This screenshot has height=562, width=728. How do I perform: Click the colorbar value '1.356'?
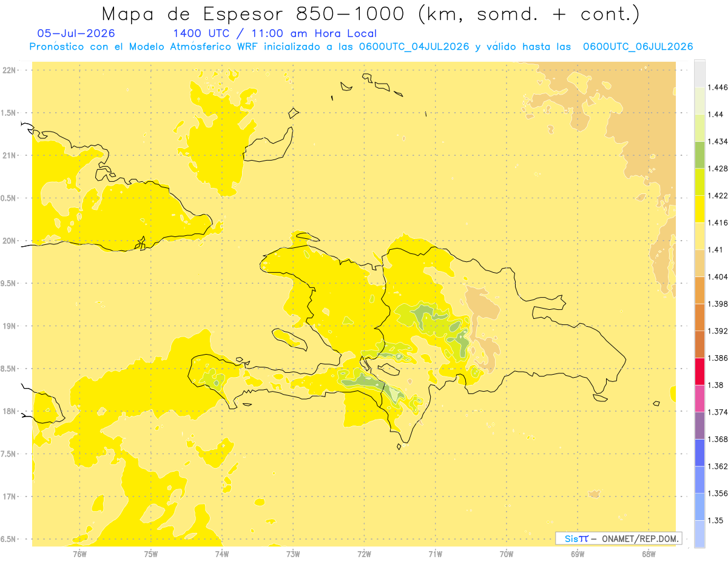tap(718, 493)
